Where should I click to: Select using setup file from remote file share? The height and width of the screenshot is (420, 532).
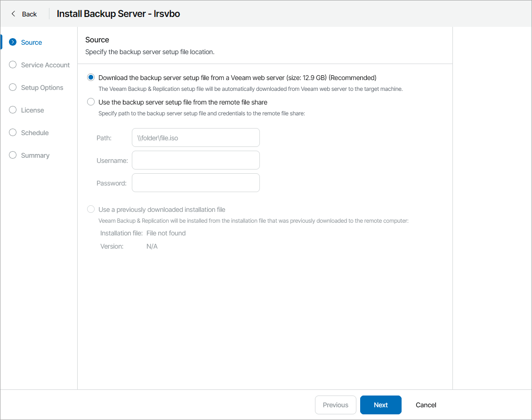click(x=90, y=102)
